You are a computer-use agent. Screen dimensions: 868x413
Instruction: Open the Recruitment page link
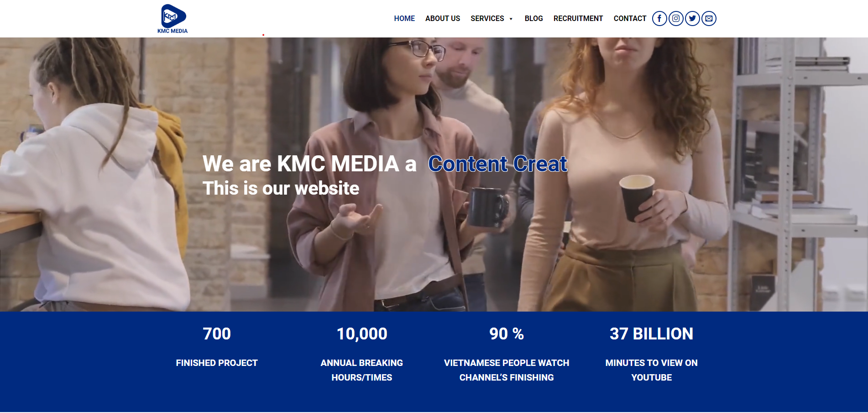pyautogui.click(x=578, y=19)
